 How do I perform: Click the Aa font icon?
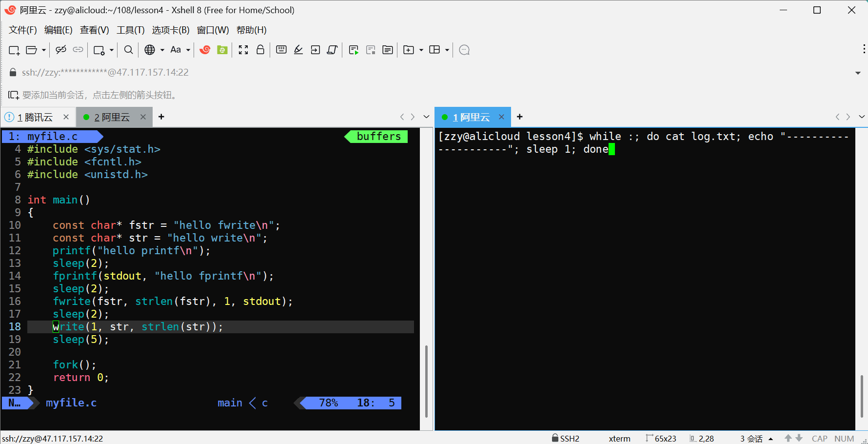click(x=176, y=50)
